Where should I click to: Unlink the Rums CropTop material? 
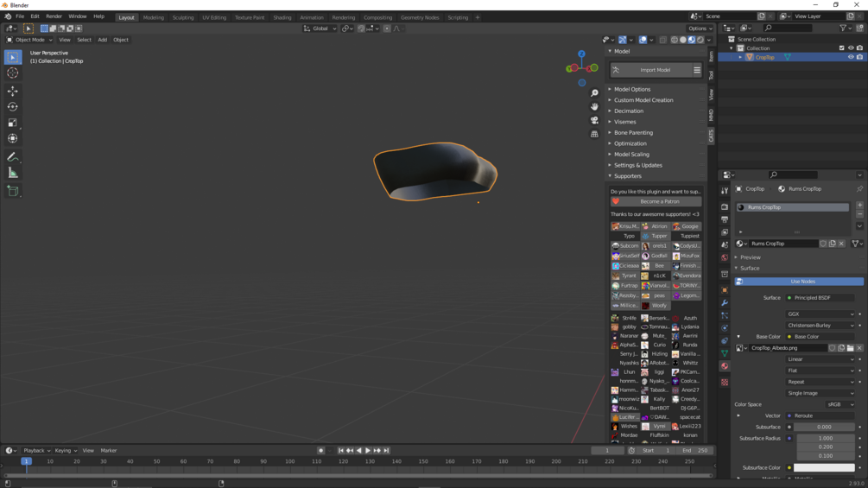tap(841, 244)
